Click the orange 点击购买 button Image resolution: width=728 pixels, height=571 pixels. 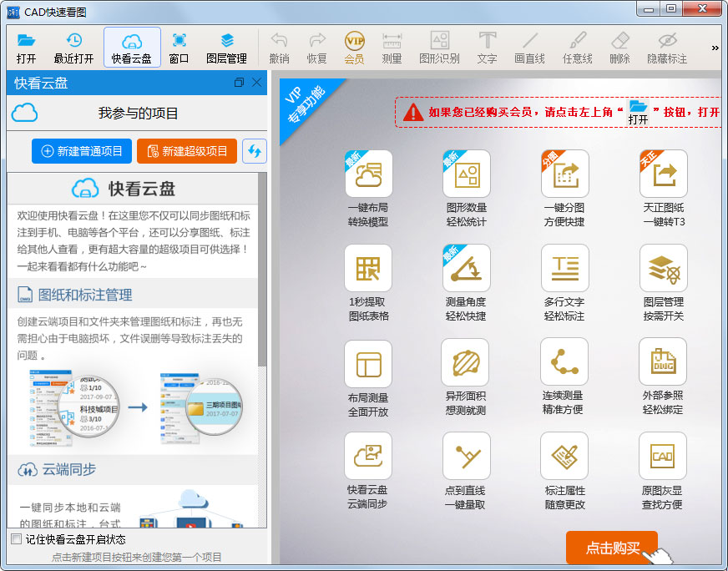[x=612, y=548]
